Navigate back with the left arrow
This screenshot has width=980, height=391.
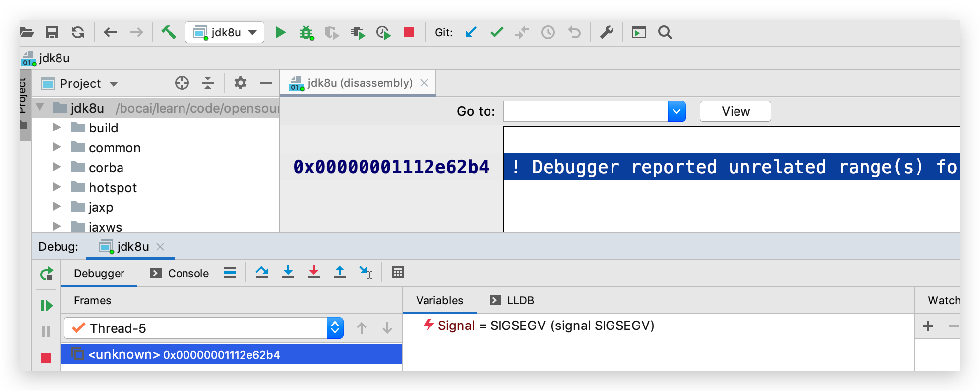point(110,33)
